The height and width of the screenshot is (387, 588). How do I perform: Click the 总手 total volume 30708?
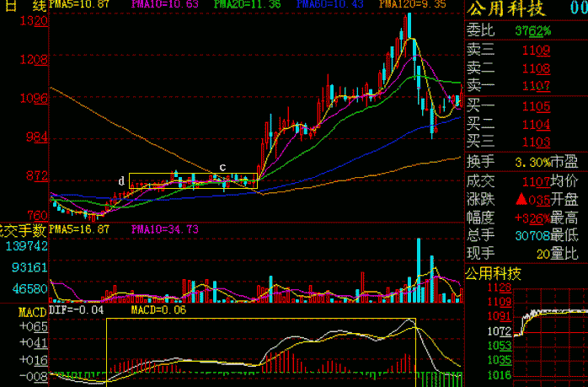point(533,236)
